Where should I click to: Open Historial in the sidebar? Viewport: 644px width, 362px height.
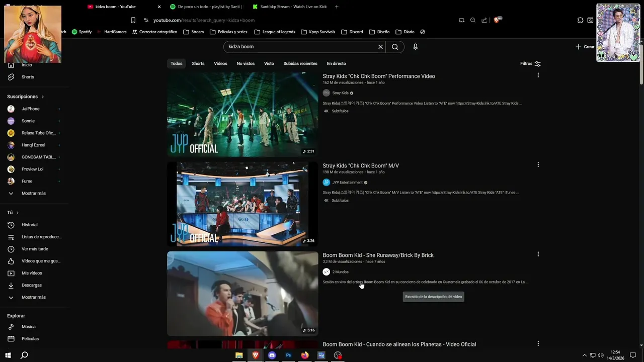pos(29,225)
